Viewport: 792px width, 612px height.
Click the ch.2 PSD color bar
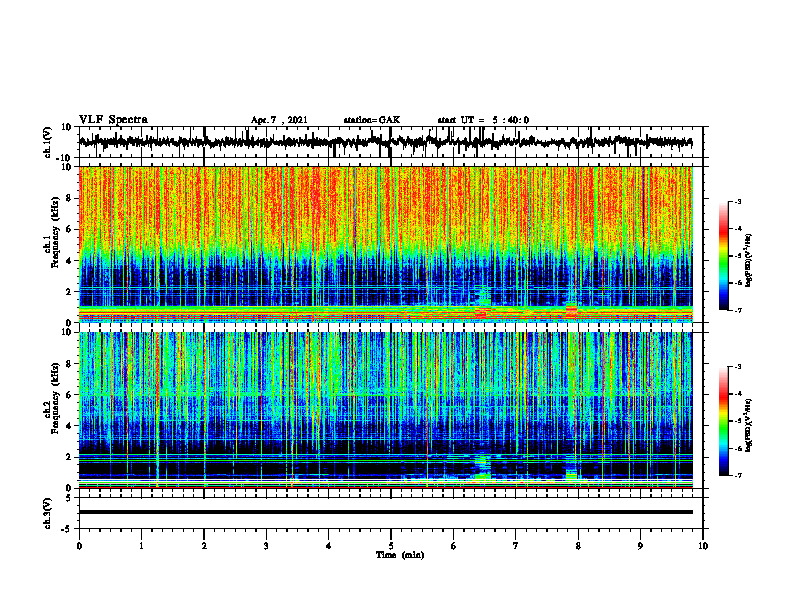723,421
